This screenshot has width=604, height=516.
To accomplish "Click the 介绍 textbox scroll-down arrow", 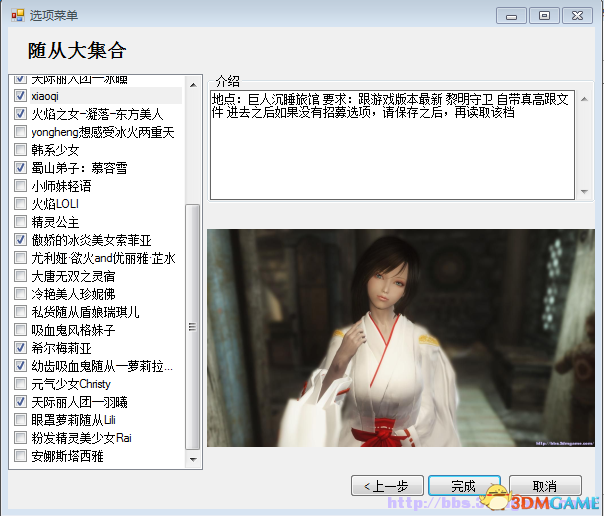I will (x=584, y=191).
